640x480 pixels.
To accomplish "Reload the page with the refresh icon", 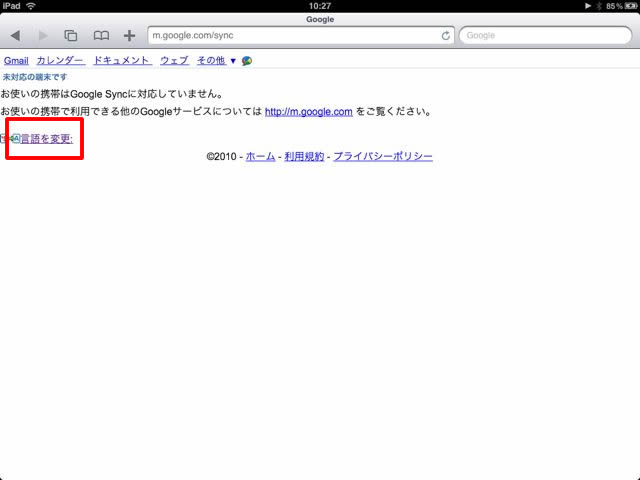I will [446, 36].
